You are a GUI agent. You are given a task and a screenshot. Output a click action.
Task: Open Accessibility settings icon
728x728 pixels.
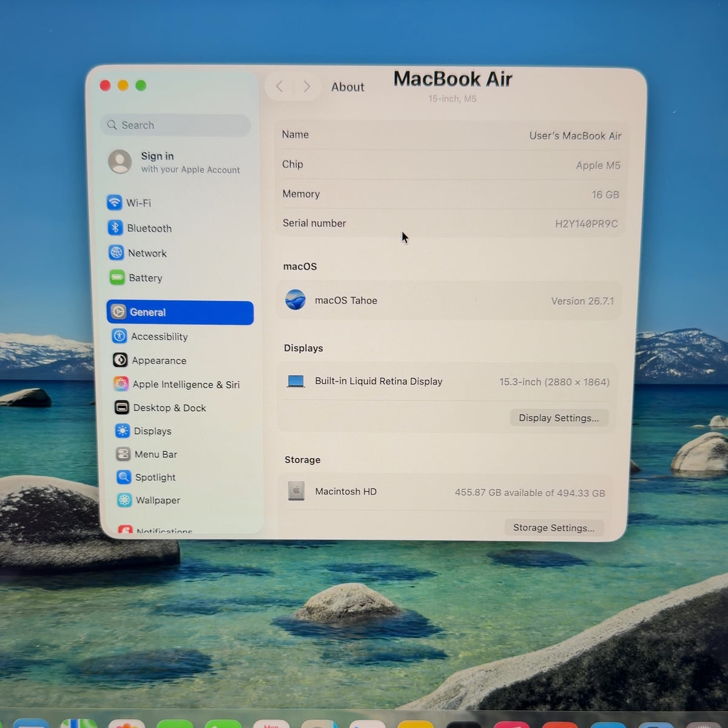click(x=120, y=336)
